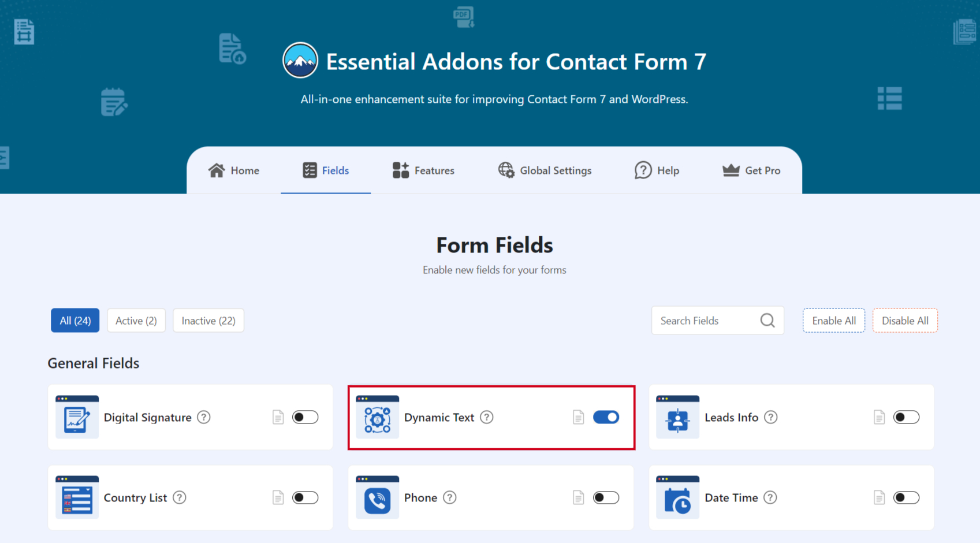Click the Country List field icon

click(x=77, y=497)
